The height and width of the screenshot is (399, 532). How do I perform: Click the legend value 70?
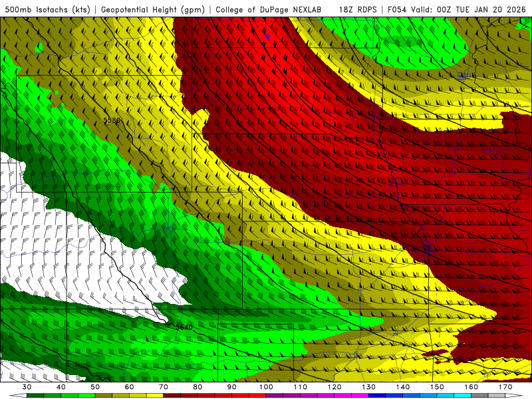point(164,387)
